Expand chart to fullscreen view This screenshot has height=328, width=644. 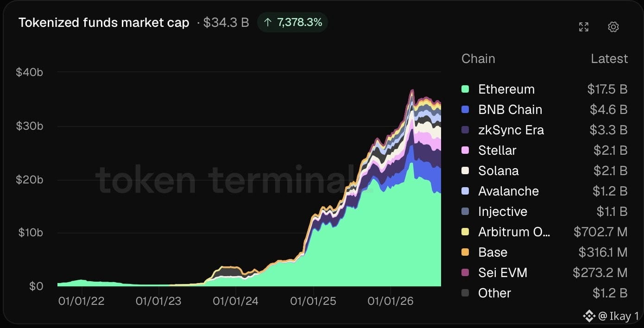[x=584, y=27]
